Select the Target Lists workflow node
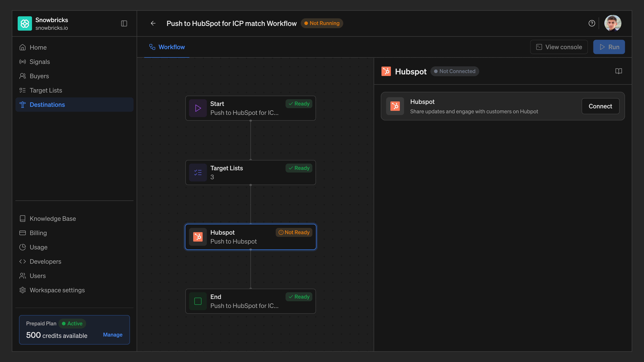644x362 pixels. click(x=250, y=173)
